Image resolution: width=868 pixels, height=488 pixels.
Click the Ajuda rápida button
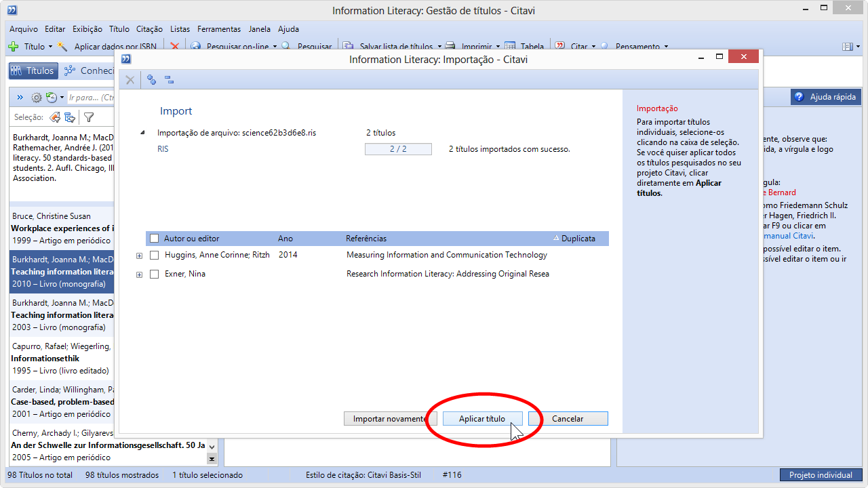826,97
